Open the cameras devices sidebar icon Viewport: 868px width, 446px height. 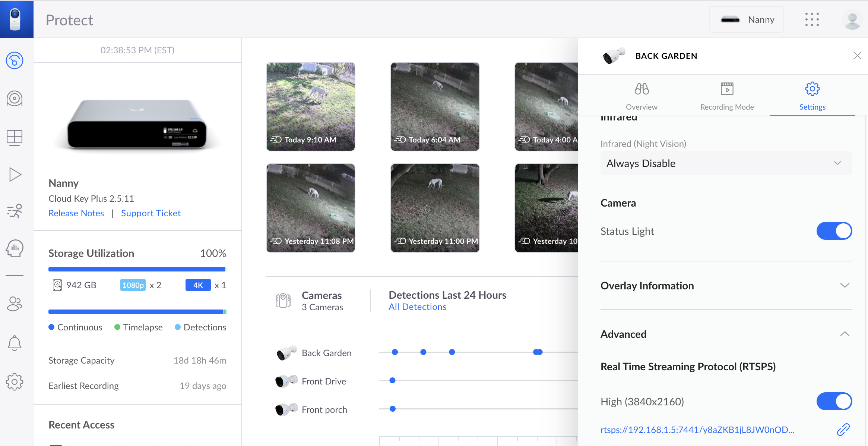click(x=15, y=99)
